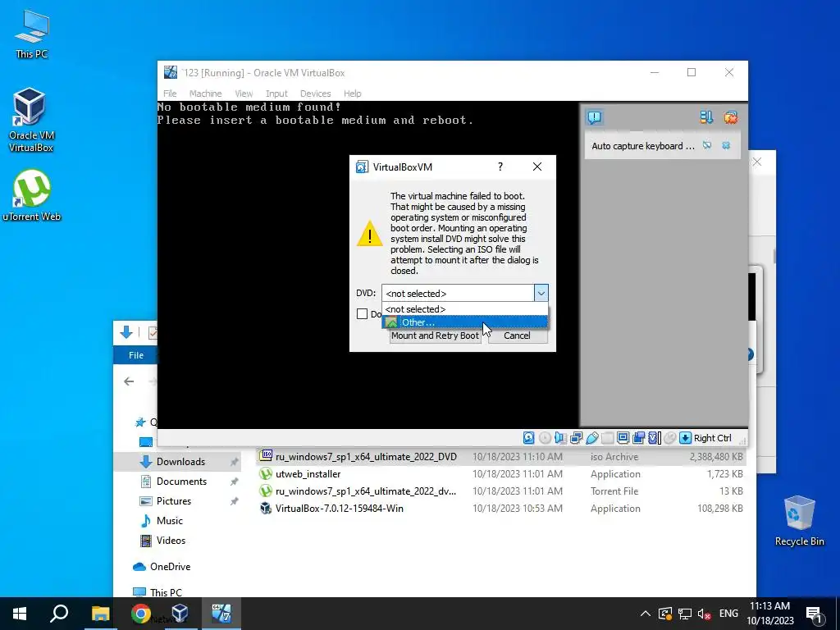Disable the Auto capture keyboard message forever
Image resolution: width=840 pixels, height=630 pixels.
tap(707, 146)
